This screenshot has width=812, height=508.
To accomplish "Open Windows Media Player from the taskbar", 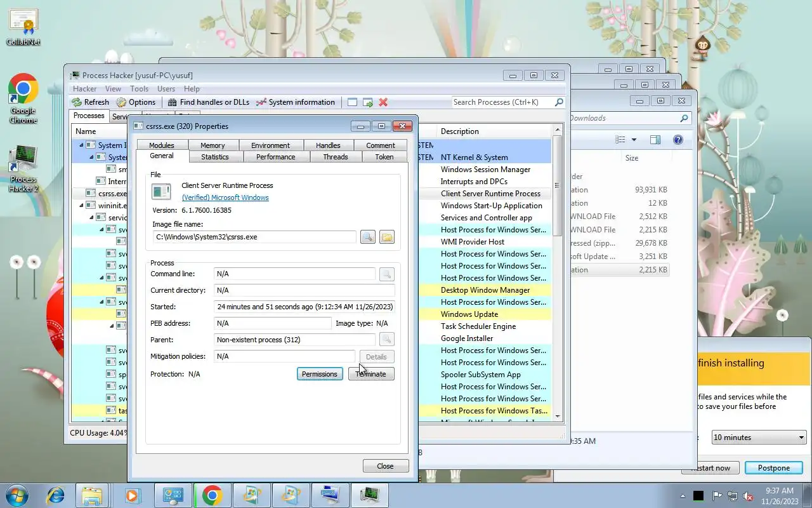I will (x=131, y=495).
